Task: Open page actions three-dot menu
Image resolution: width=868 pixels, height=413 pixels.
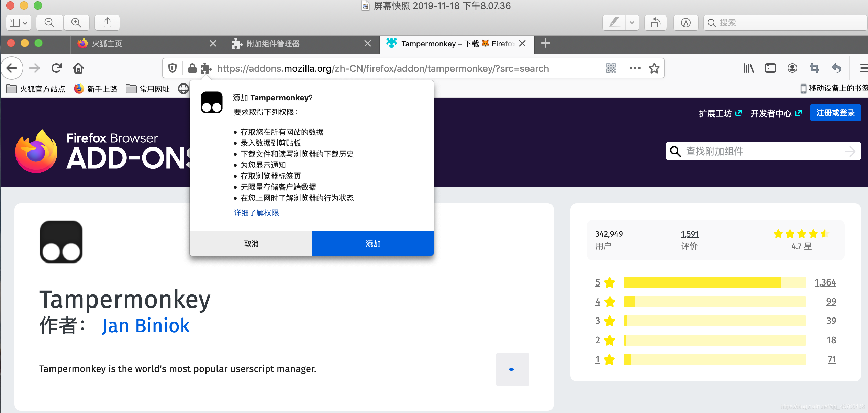Action: (x=635, y=68)
